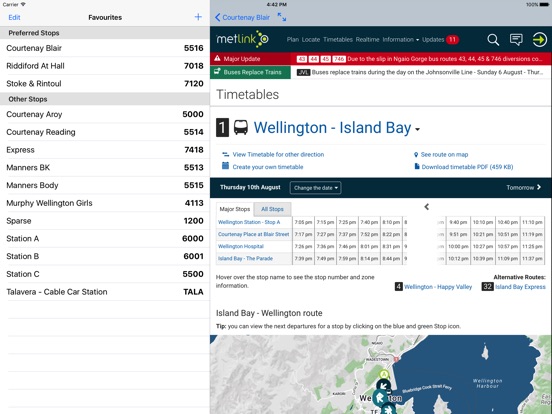Click the left chevron to scroll timetable back
Image resolution: width=552 pixels, height=414 pixels.
coord(427,207)
